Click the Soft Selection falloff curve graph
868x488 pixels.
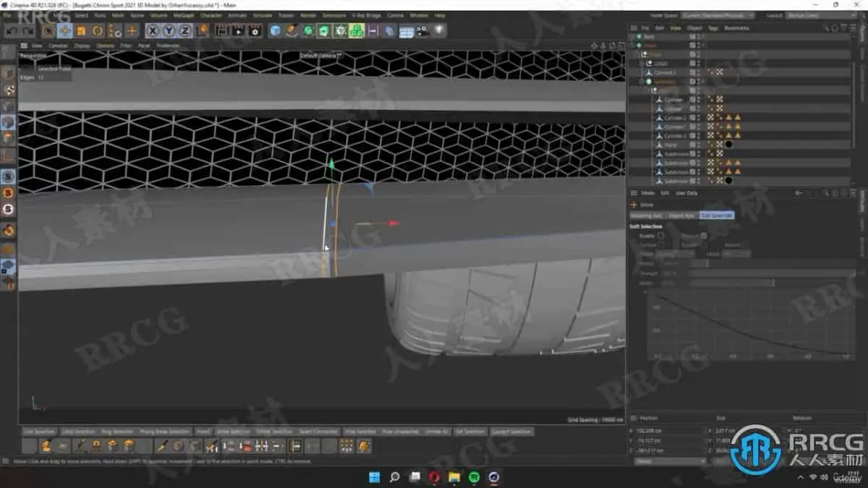(x=752, y=322)
